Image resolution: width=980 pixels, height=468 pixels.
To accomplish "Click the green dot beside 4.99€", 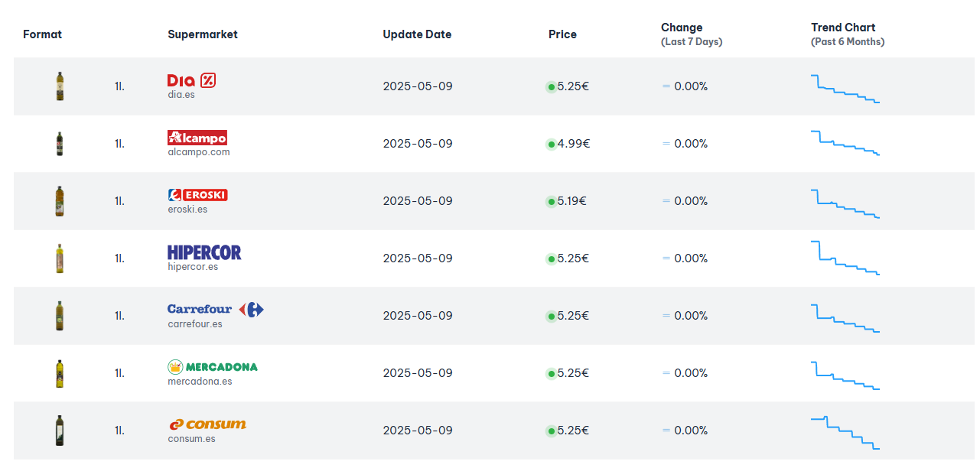I will pyautogui.click(x=551, y=145).
